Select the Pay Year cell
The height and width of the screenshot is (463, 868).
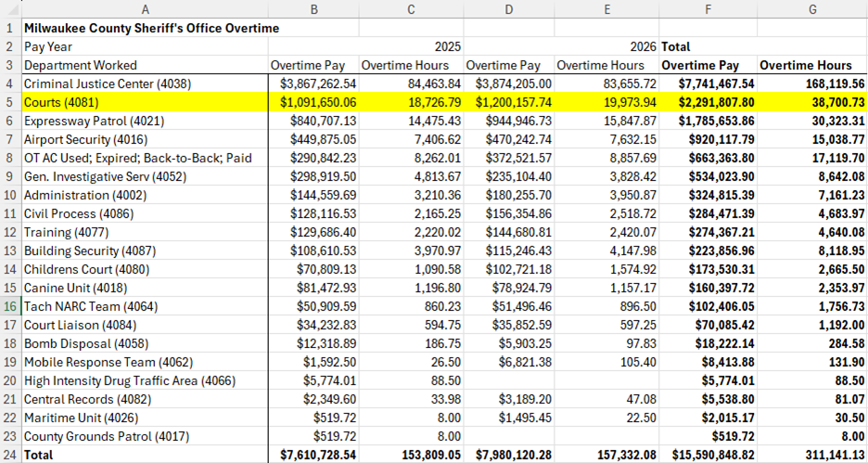[145, 46]
